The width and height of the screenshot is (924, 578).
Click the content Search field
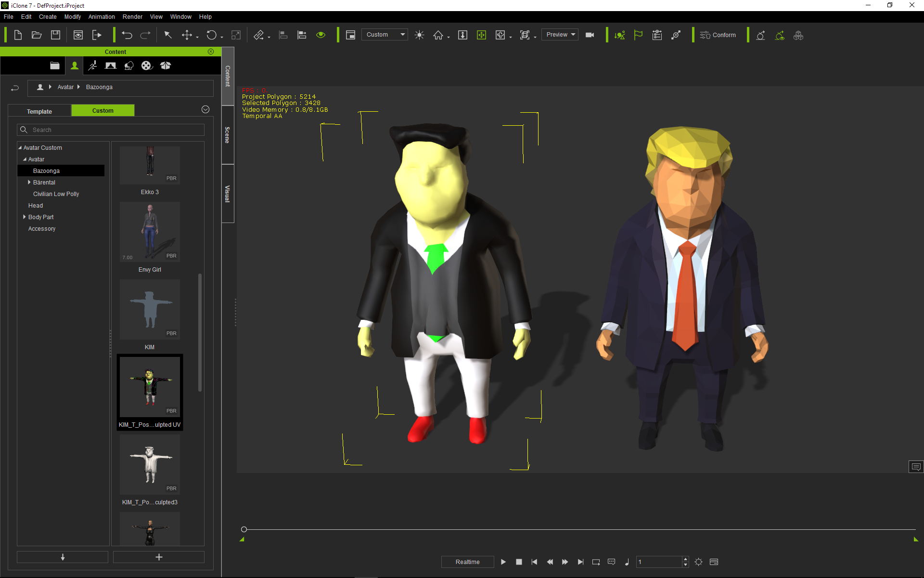tap(111, 130)
